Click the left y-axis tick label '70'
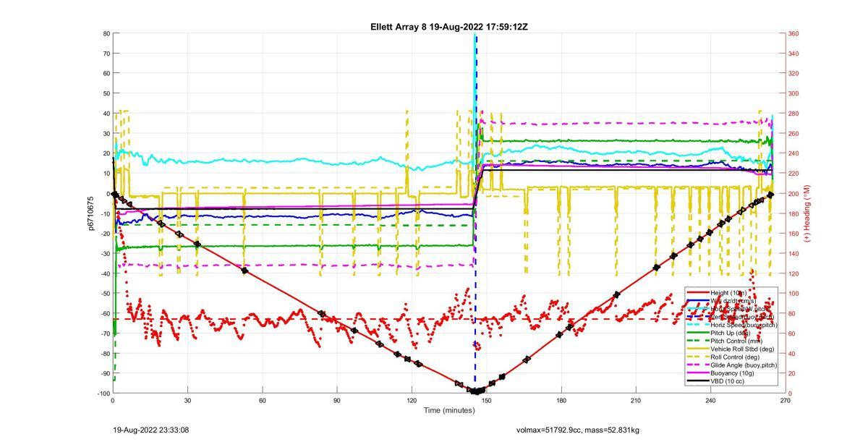 click(106, 54)
